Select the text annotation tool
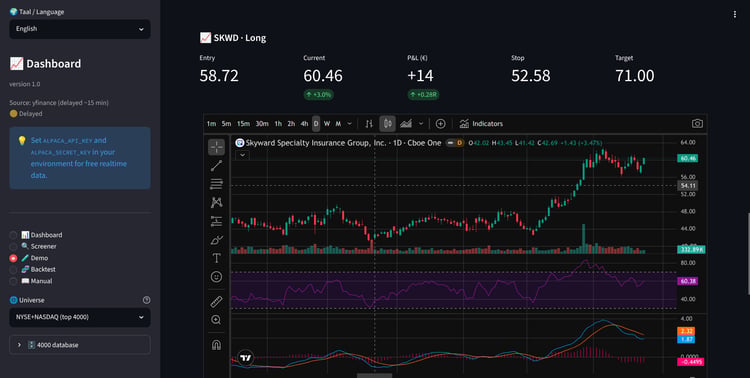The height and width of the screenshot is (378, 750). tap(216, 258)
